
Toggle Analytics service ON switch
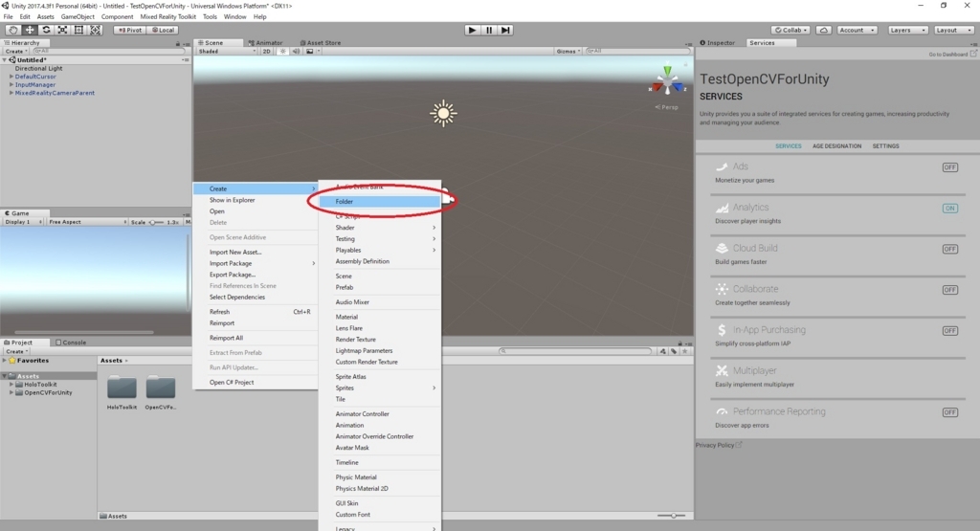click(950, 208)
